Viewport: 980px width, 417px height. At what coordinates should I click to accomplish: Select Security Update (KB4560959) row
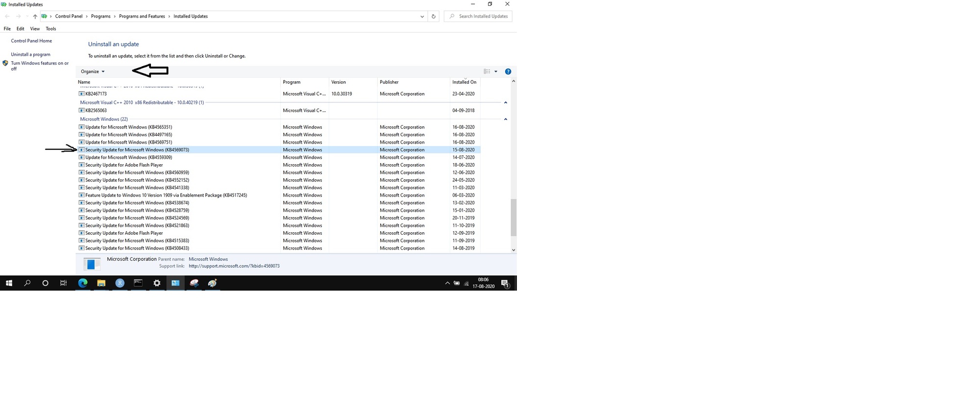click(278, 172)
